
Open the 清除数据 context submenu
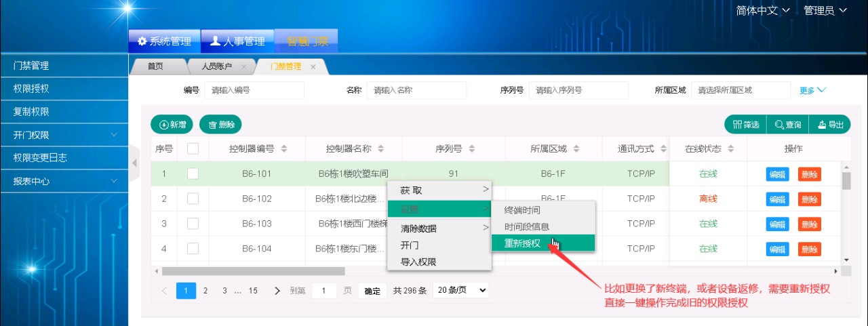(439, 228)
